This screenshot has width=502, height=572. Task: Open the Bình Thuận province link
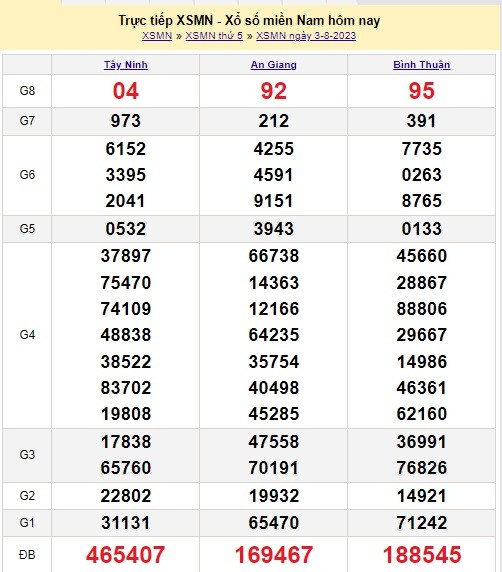(x=421, y=65)
